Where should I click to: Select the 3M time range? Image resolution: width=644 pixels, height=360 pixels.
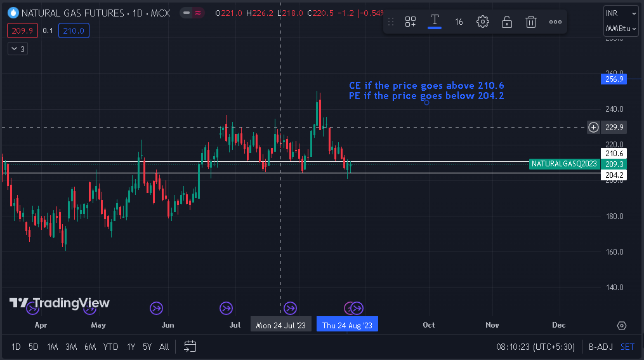coord(71,347)
